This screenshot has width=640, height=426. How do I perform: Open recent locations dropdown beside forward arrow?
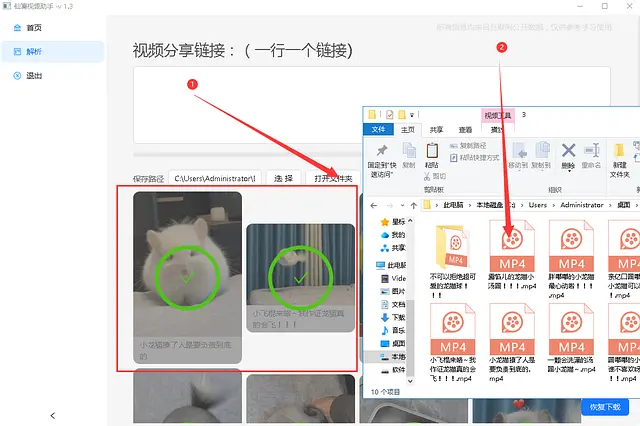point(402,205)
